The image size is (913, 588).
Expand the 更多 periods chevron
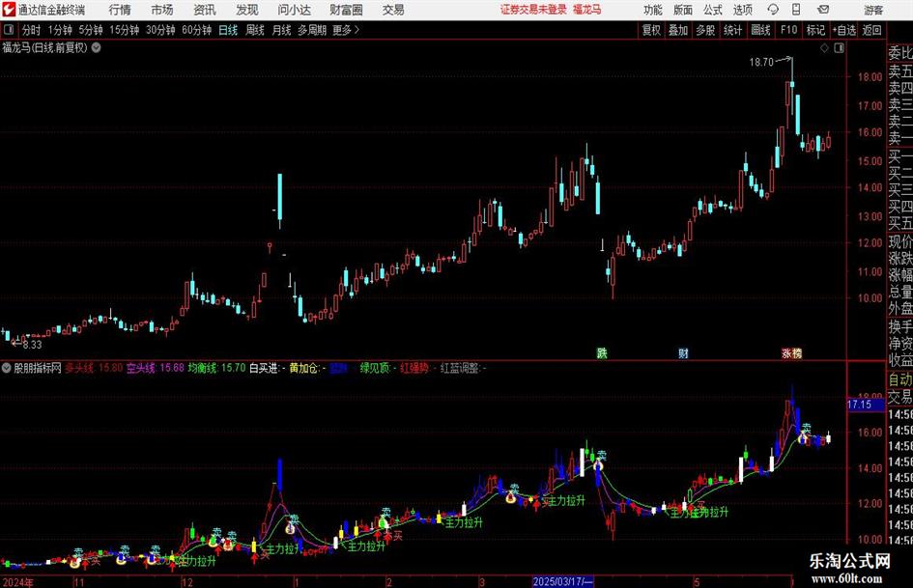pos(357,30)
